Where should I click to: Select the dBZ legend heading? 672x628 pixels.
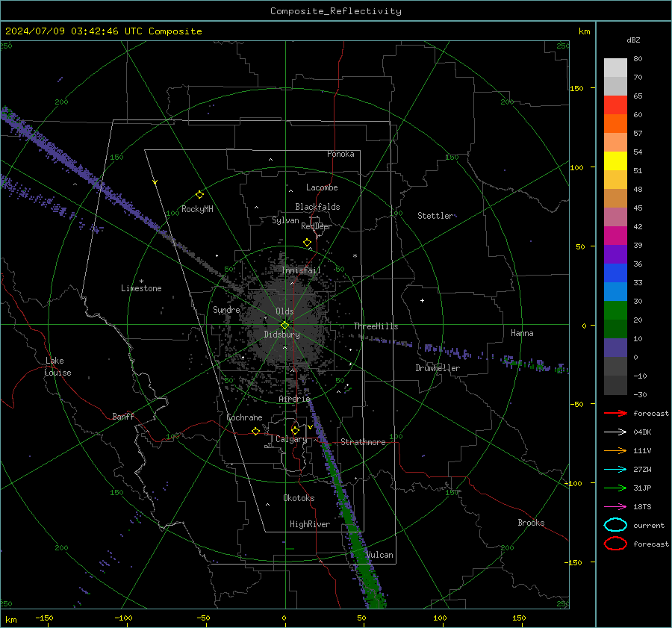click(633, 40)
